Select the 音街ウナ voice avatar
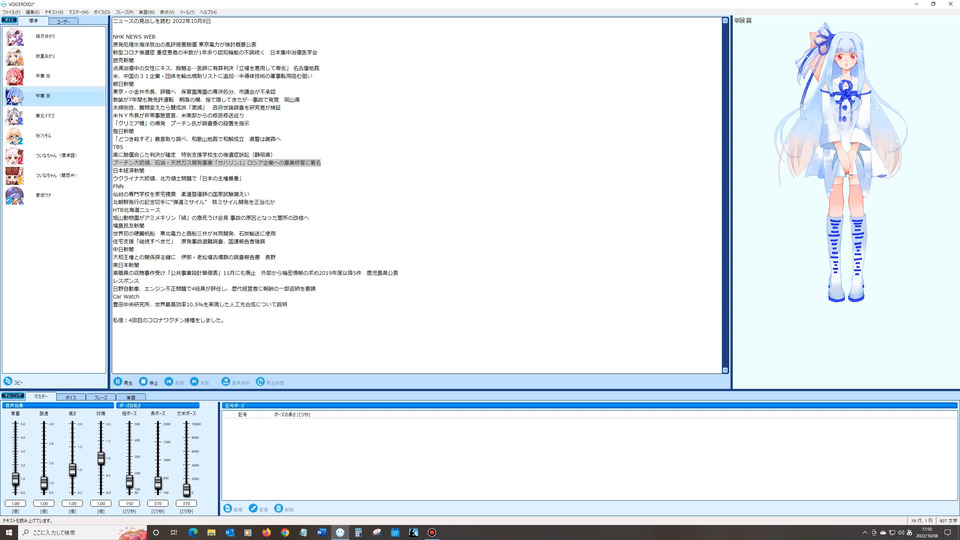The height and width of the screenshot is (540, 960). coord(15,195)
